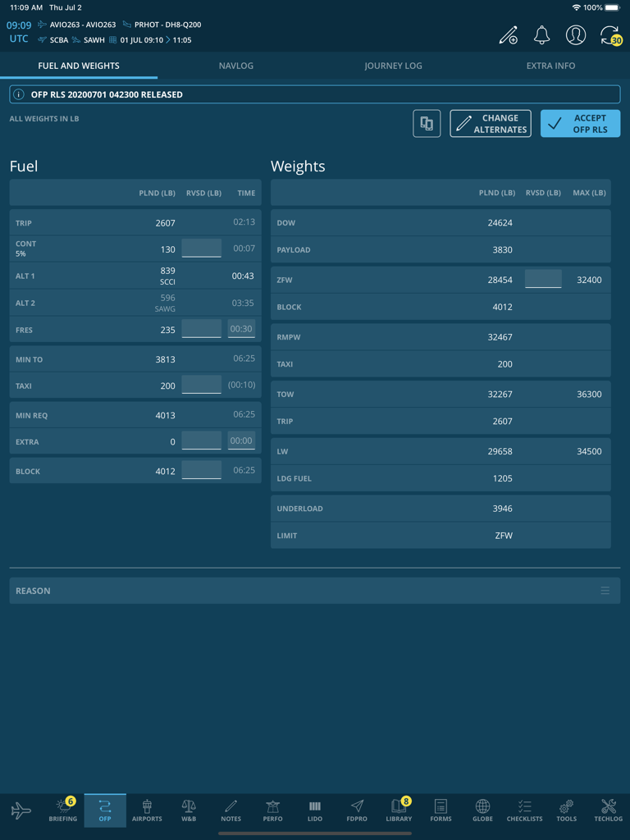Open FDPRO in bottom bar
This screenshot has width=630, height=840.
pyautogui.click(x=357, y=810)
